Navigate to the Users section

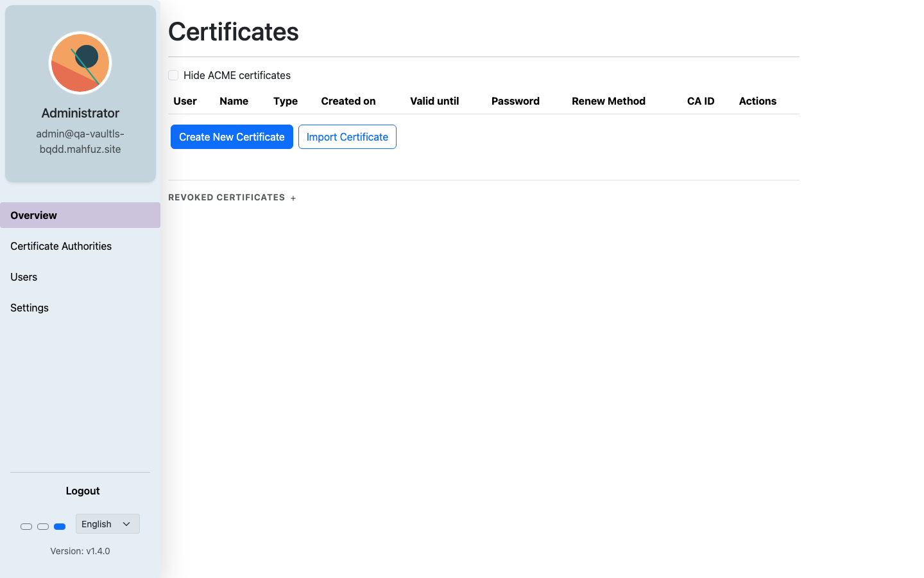[x=80, y=277]
